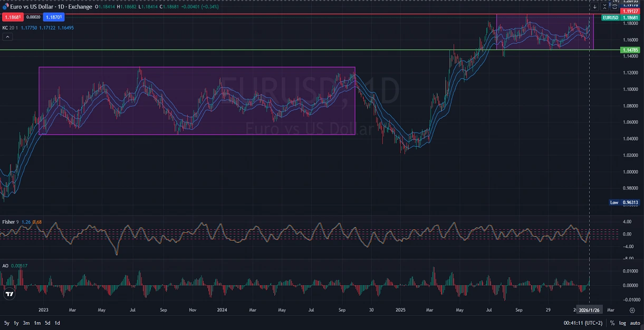Toggle log scale mode
Screen dimensions: 644x330
click(x=622, y=323)
